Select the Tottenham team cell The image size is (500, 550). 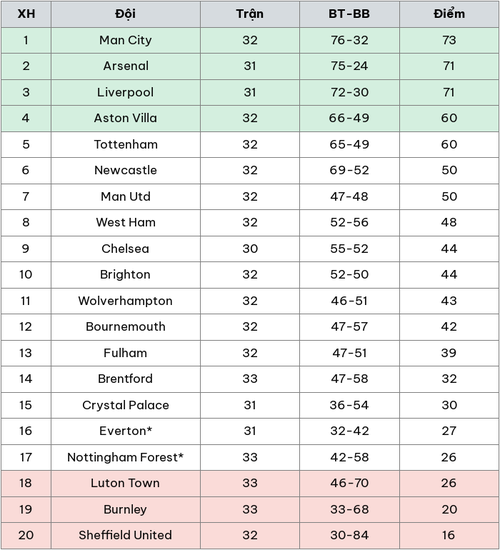[126, 145]
